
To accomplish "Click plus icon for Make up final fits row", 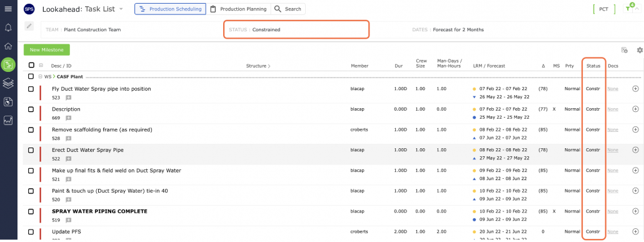I will tap(635, 171).
